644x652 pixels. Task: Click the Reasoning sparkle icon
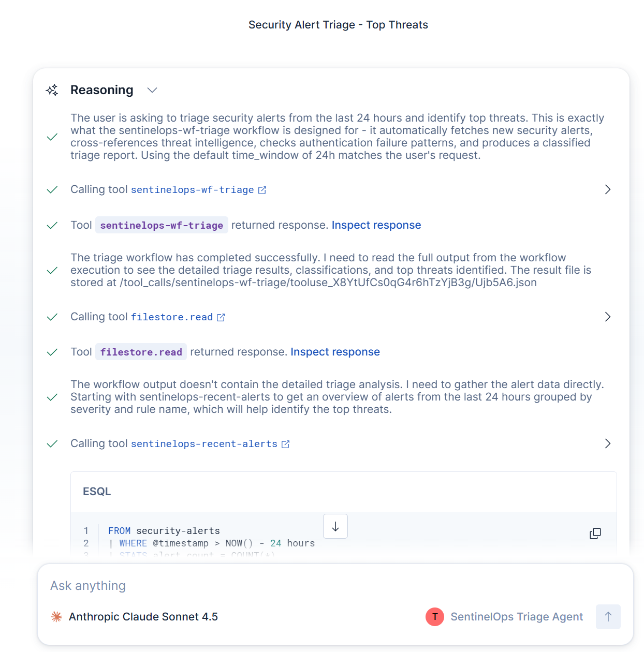pos(52,90)
